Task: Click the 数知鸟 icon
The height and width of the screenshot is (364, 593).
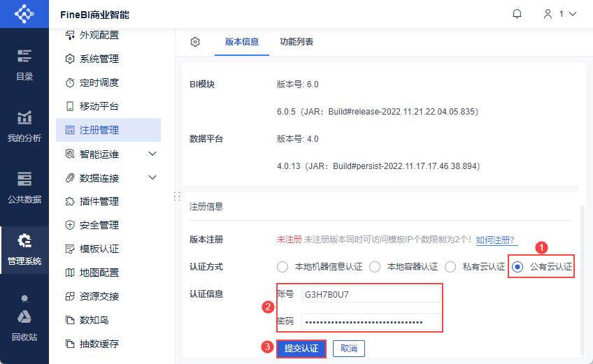Action: pos(70,320)
